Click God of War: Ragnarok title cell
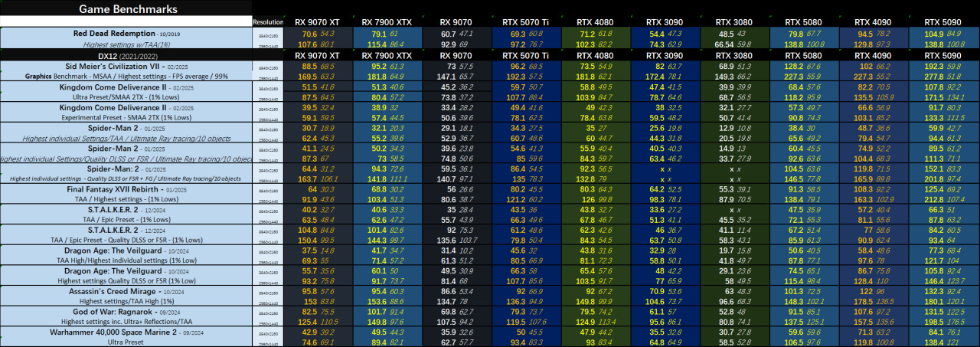Image resolution: width=980 pixels, height=347 pixels. [126, 313]
